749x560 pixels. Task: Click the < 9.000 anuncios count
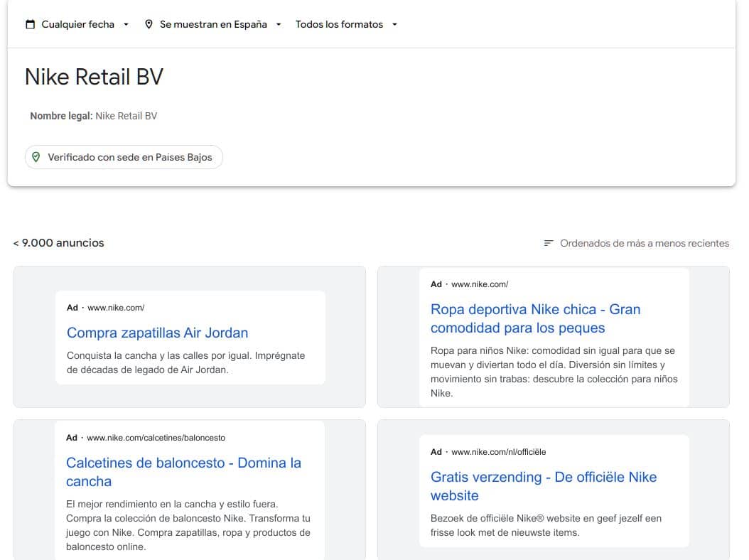59,243
